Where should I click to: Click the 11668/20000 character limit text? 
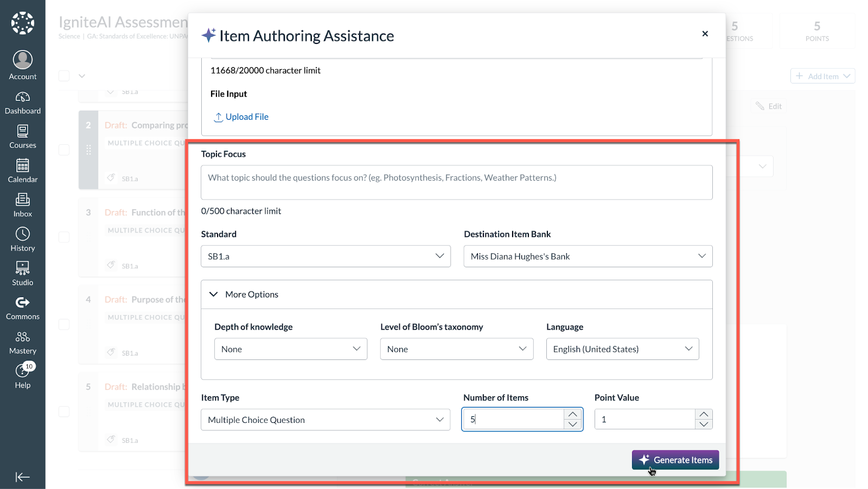[x=265, y=70]
